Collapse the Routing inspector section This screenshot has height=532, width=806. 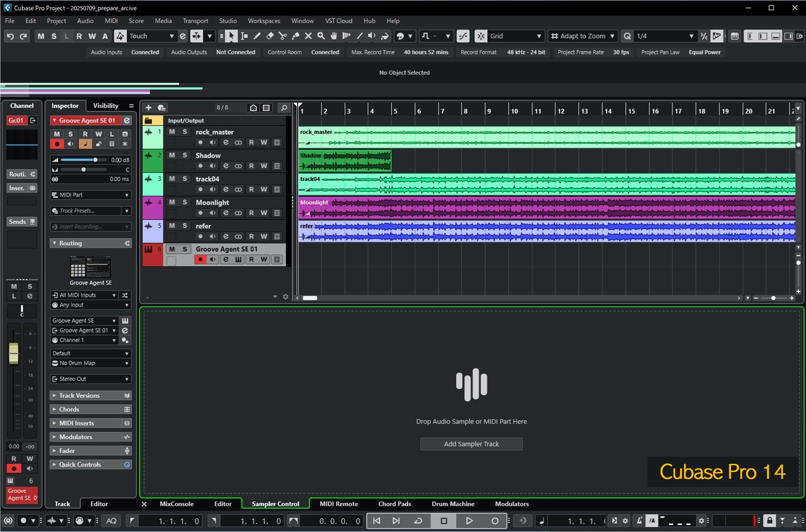[90, 243]
